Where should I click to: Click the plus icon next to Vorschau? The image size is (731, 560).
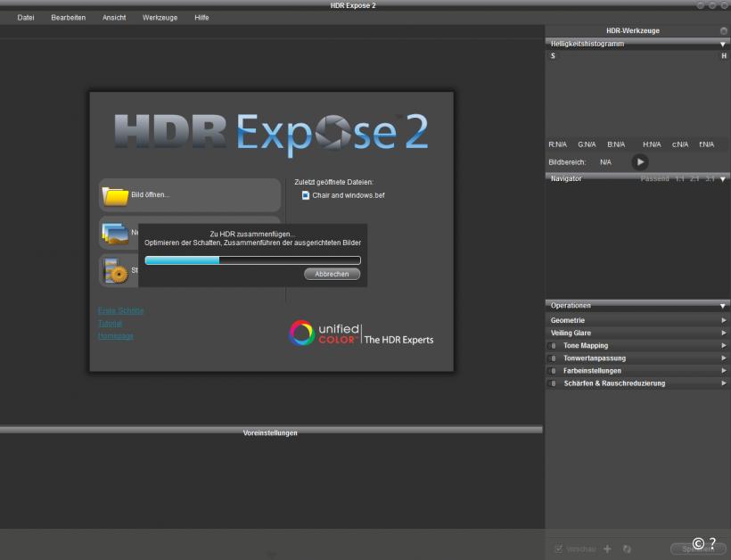(x=607, y=548)
